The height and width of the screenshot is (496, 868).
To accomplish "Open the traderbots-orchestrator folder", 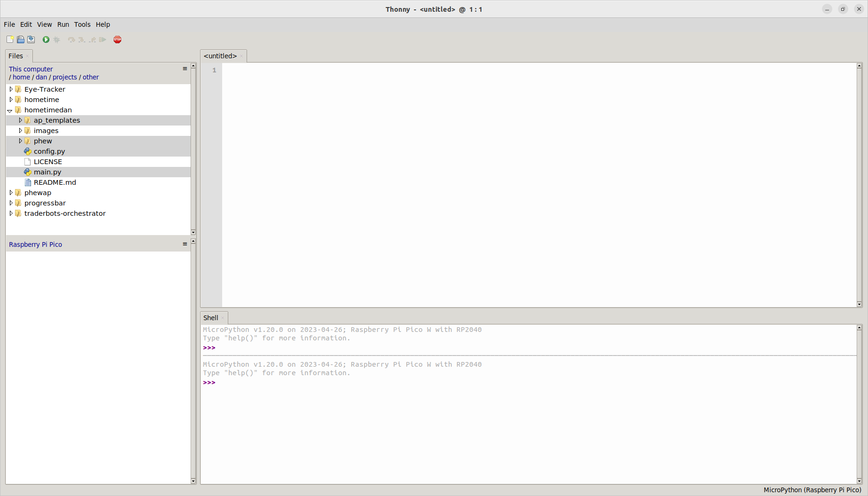I will (x=65, y=213).
